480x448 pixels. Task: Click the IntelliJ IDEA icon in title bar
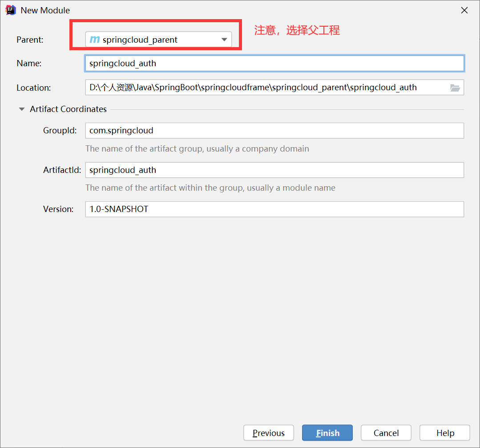(10, 10)
